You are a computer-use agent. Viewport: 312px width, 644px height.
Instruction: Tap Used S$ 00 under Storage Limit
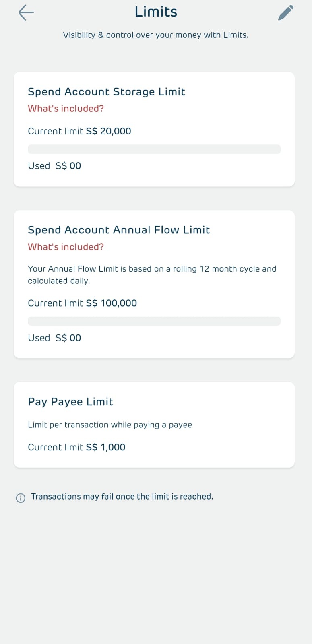click(54, 166)
